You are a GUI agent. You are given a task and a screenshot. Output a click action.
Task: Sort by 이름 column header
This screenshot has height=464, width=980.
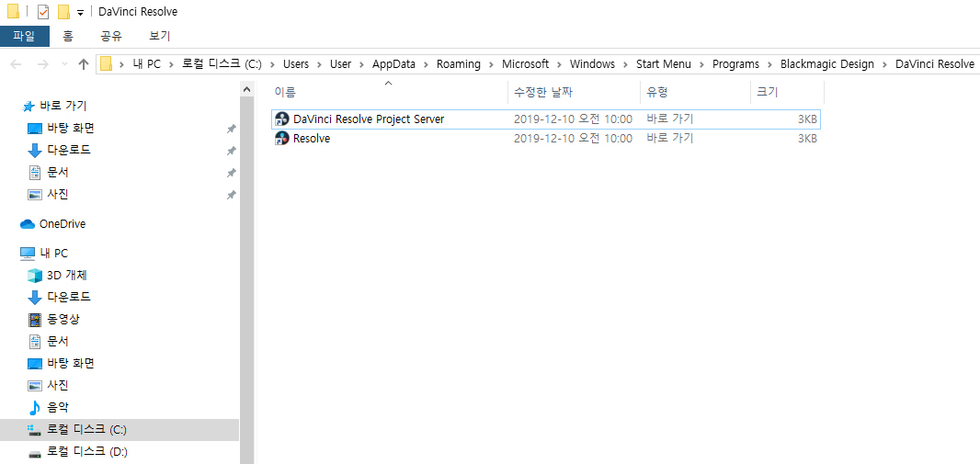click(x=389, y=93)
